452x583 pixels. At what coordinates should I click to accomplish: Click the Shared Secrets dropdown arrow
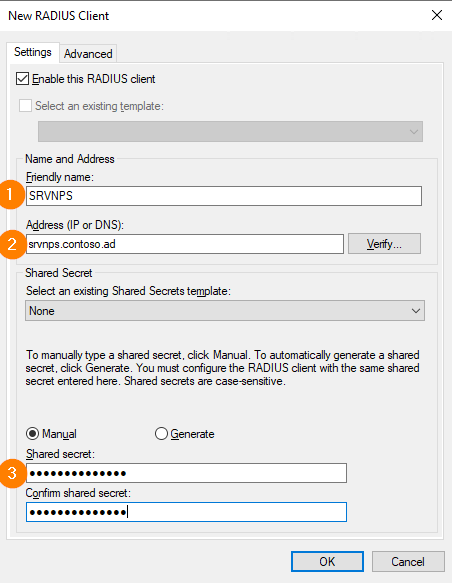(x=416, y=310)
